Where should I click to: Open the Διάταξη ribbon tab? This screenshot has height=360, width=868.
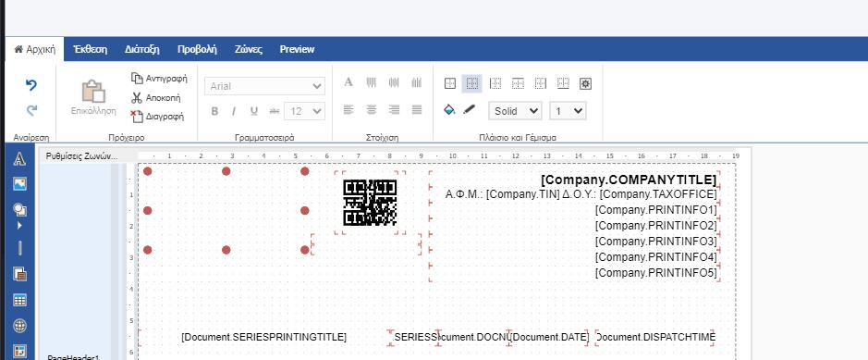point(142,49)
